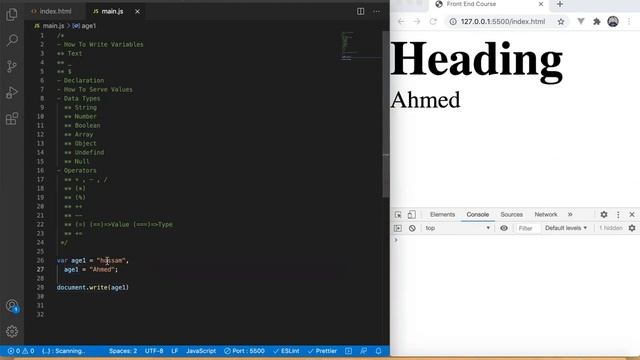This screenshot has height=360, width=640.
Task: Click the browser address bar
Action: click(x=502, y=22)
